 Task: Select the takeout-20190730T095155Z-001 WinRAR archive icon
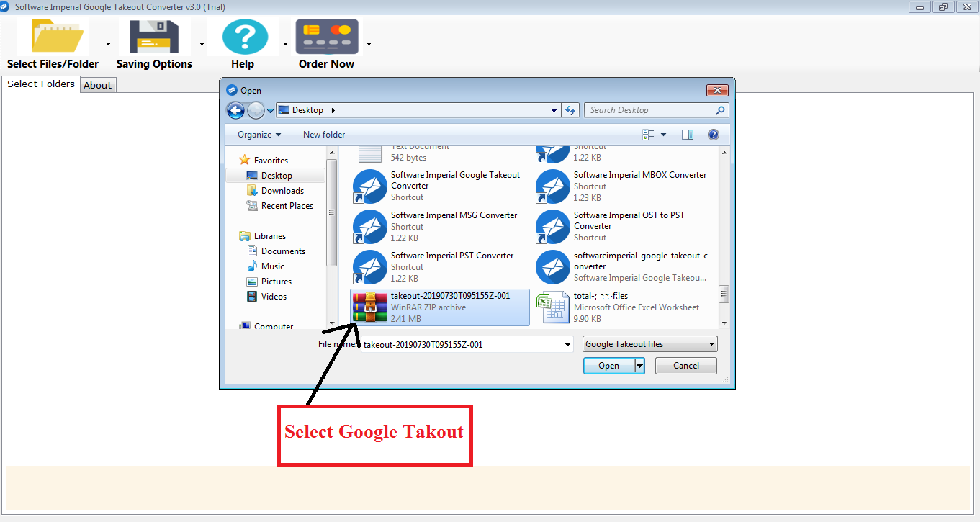[370, 307]
